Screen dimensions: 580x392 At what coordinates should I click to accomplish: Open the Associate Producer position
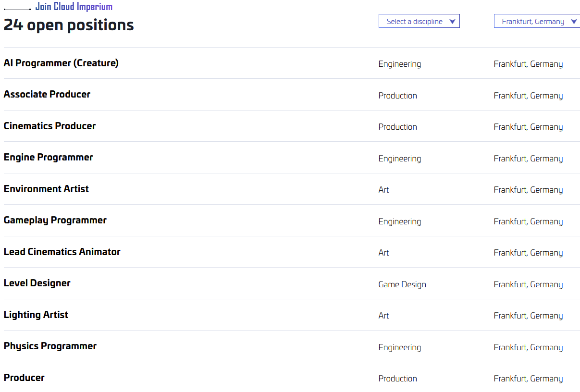coord(47,94)
